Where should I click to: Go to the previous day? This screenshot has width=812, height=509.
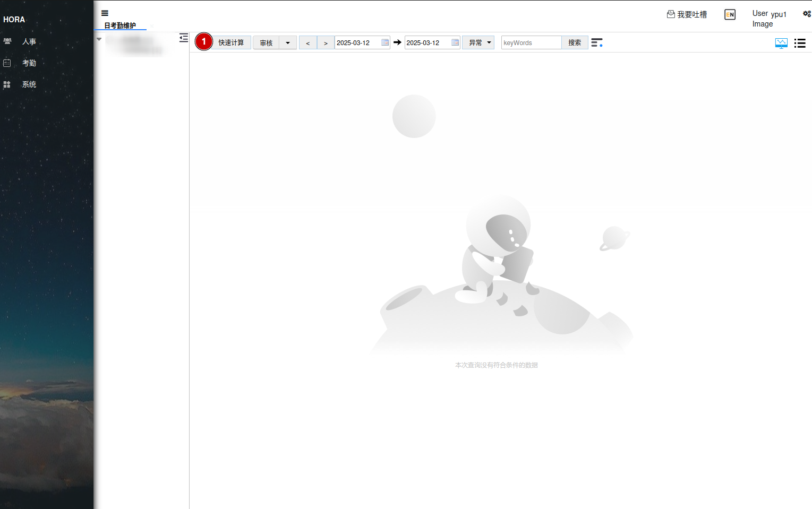coord(308,43)
